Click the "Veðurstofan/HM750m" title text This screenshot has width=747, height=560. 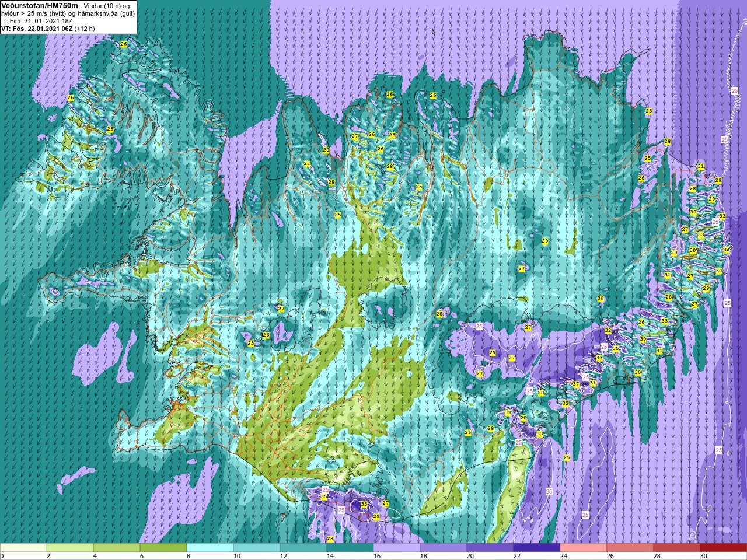click(x=40, y=5)
